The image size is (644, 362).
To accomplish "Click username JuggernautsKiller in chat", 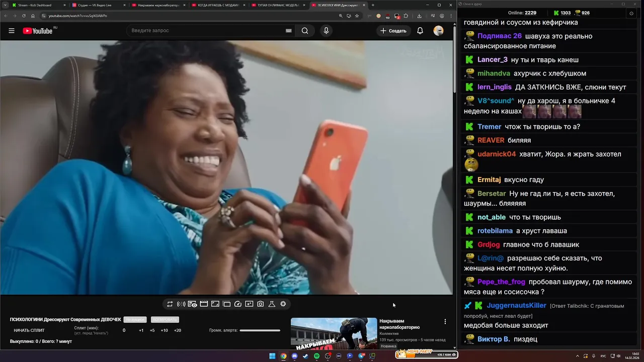I will [x=516, y=306].
